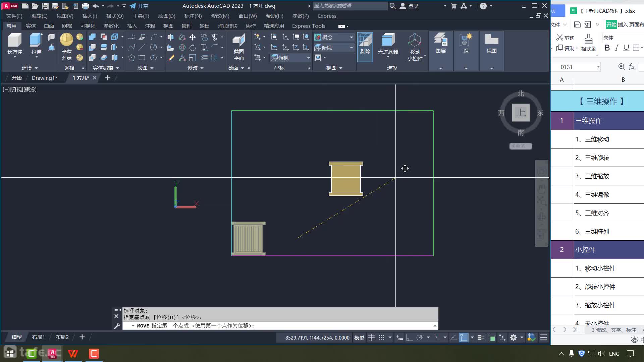
Task: Select the Polyline draw tool
Action: pyautogui.click(x=132, y=37)
